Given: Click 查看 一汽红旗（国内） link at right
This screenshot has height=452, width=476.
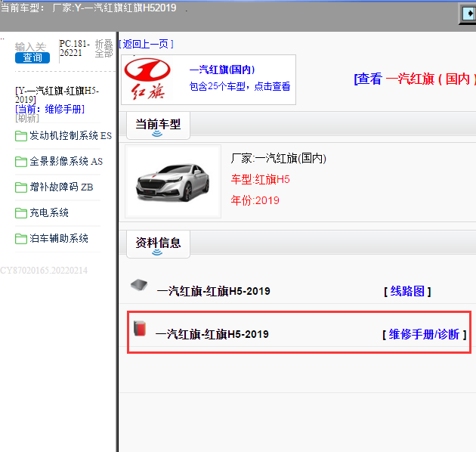Looking at the screenshot, I should (x=415, y=79).
